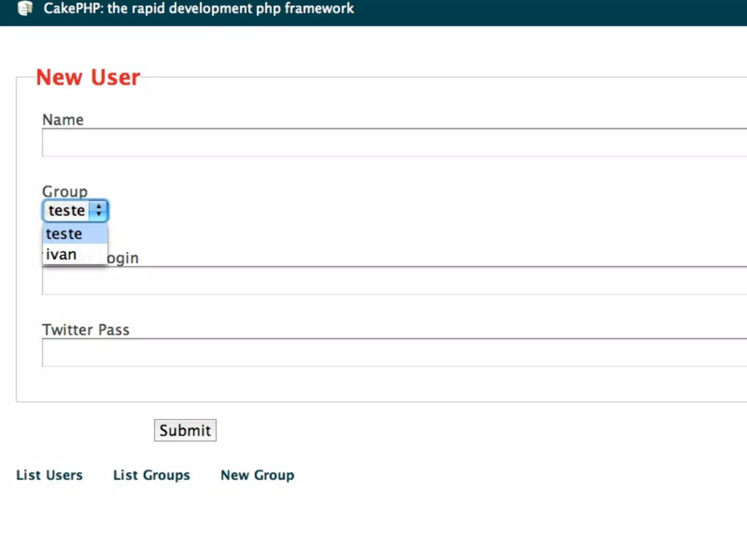Click the partially hidden Twitter Login label
The width and height of the screenshot is (747, 560).
[123, 258]
